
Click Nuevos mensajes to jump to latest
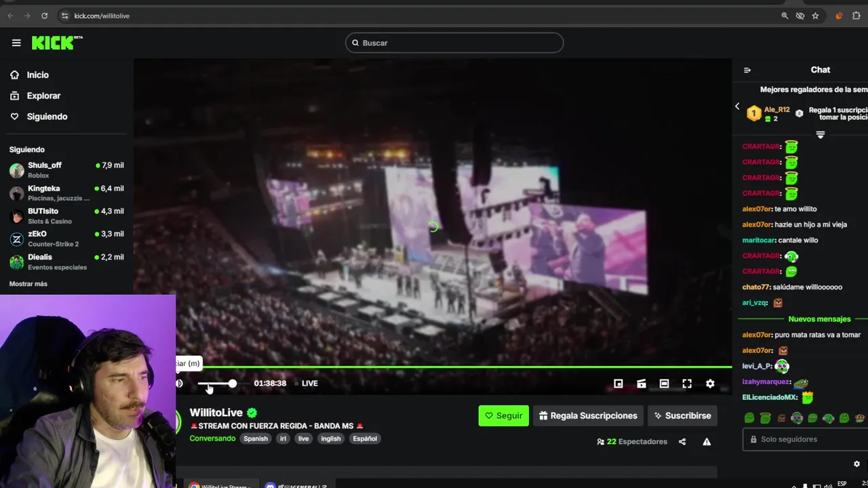pos(819,319)
